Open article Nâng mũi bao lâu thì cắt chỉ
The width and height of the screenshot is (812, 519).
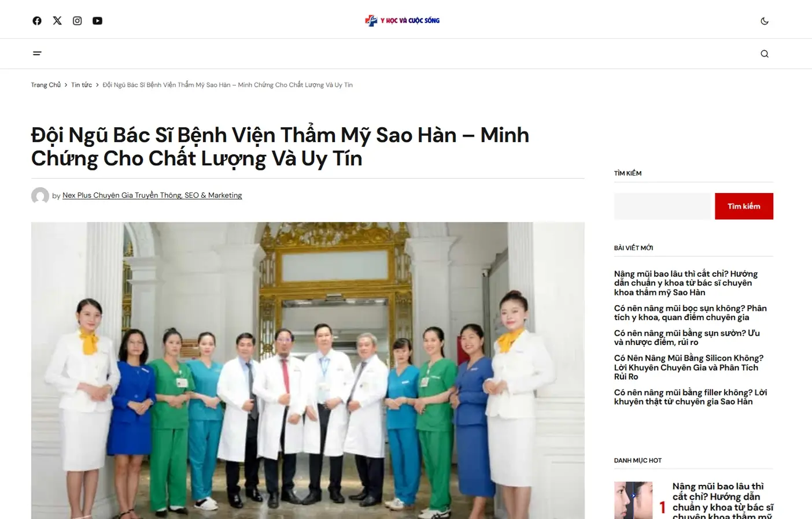click(686, 283)
